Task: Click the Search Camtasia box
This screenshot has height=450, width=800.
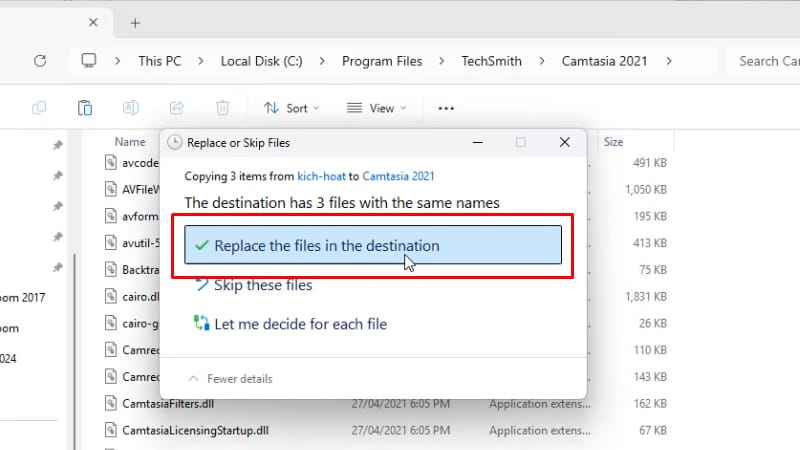Action: (763, 61)
